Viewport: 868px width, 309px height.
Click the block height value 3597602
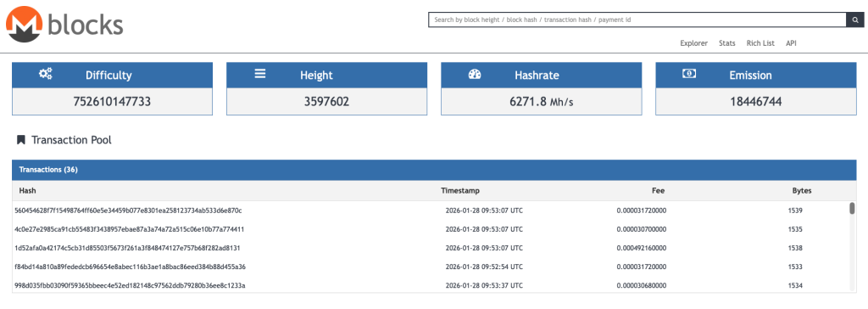pos(326,102)
